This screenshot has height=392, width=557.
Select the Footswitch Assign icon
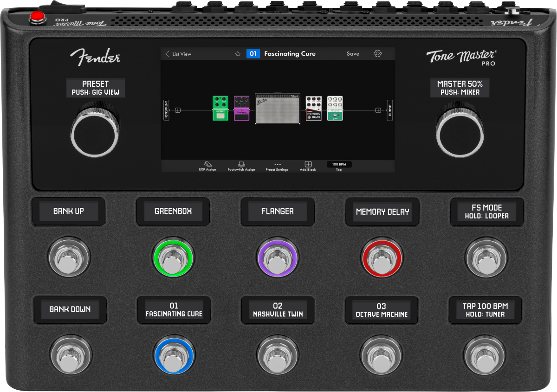tap(241, 165)
